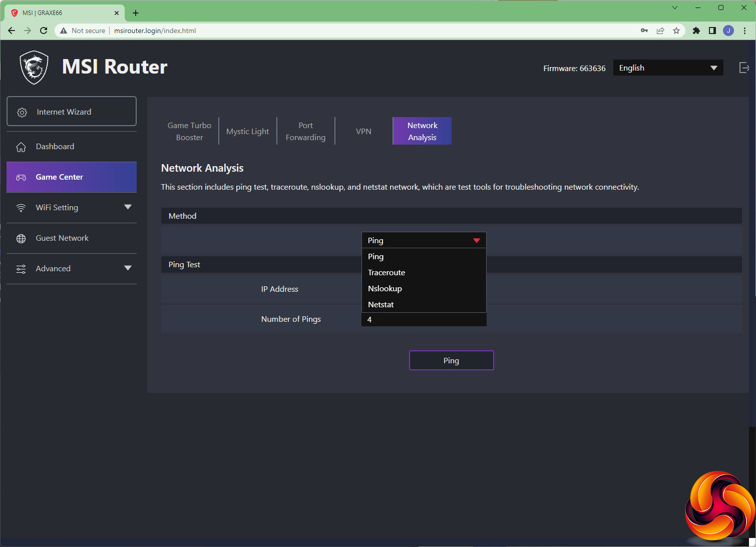
Task: Click the Number of Pings label
Action: click(x=291, y=319)
